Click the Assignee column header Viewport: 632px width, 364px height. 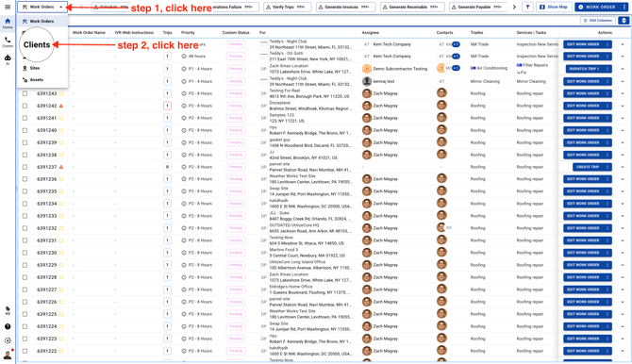click(370, 33)
